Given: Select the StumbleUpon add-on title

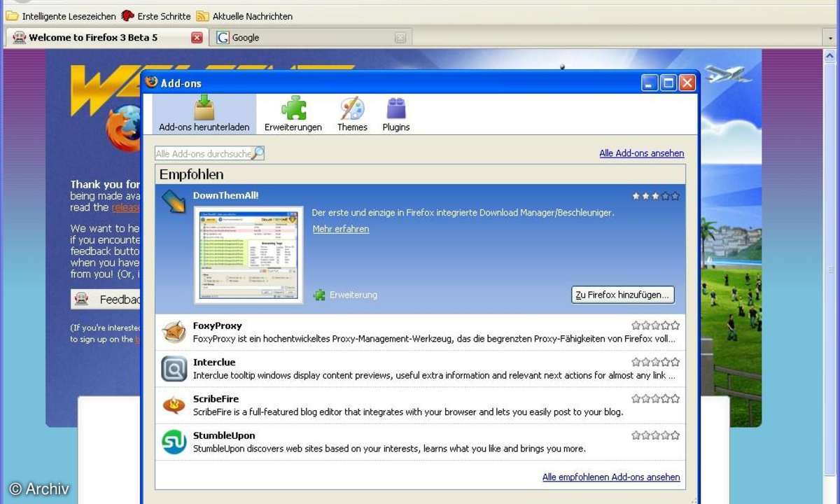Looking at the screenshot, I should pos(224,435).
